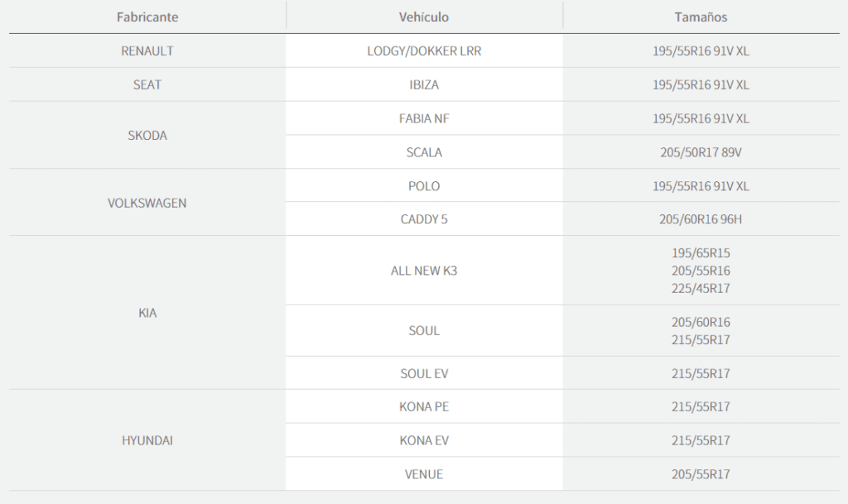Image resolution: width=848 pixels, height=504 pixels.
Task: Click the Tamaños column header
Action: [x=701, y=17]
